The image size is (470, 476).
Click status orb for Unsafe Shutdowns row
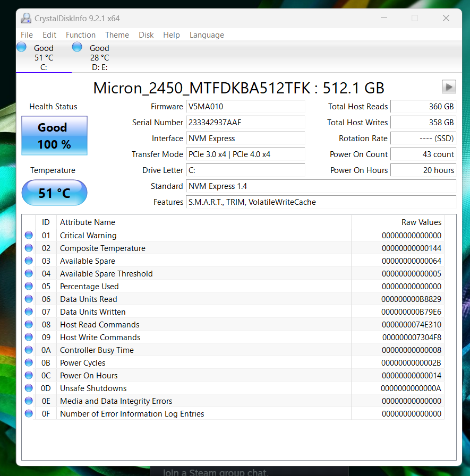click(x=29, y=388)
